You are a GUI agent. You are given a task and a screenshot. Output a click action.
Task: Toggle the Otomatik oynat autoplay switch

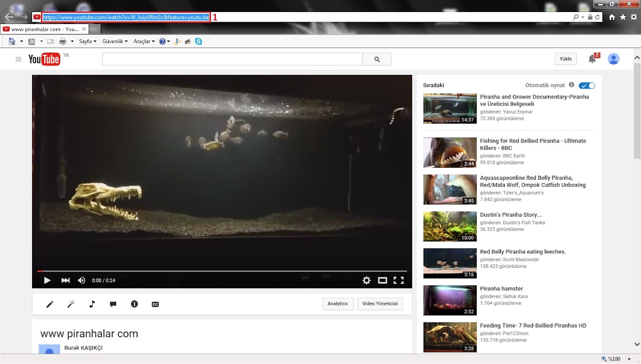pyautogui.click(x=587, y=86)
